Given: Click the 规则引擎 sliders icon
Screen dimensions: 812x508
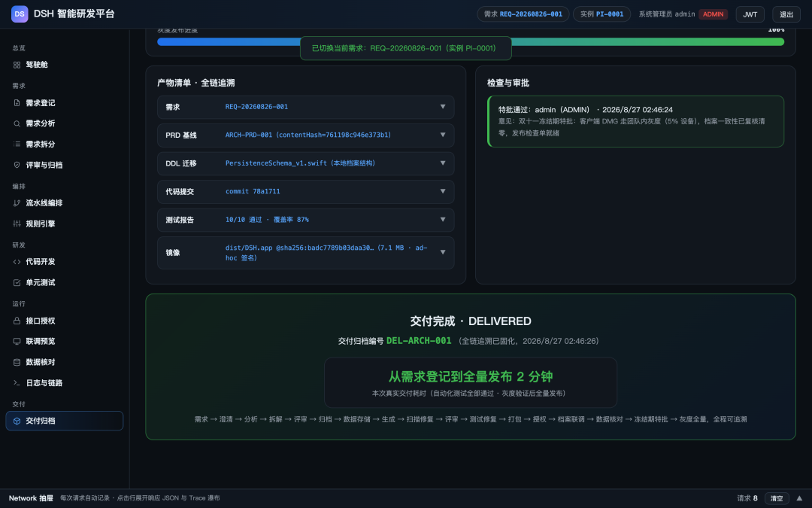Looking at the screenshot, I should pyautogui.click(x=17, y=224).
